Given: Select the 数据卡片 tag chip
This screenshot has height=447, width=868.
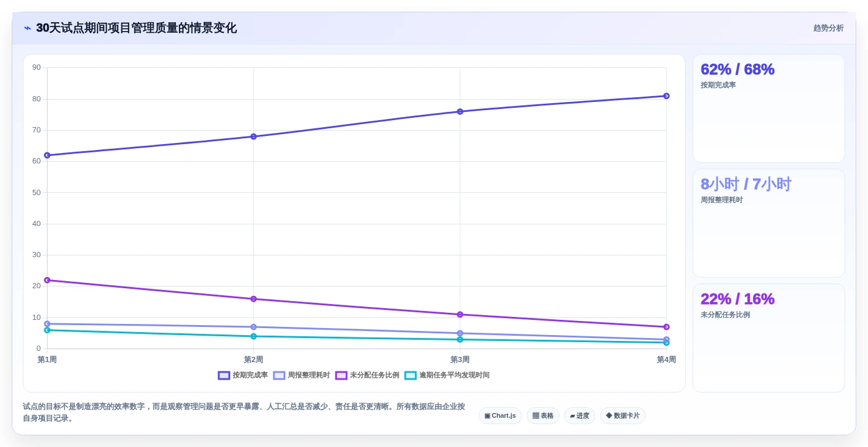Looking at the screenshot, I should tap(623, 415).
